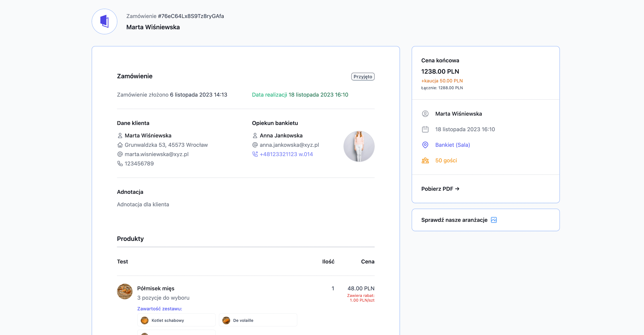This screenshot has height=335, width=644.
Task: Click the client phone number 123456789
Action: 139,163
